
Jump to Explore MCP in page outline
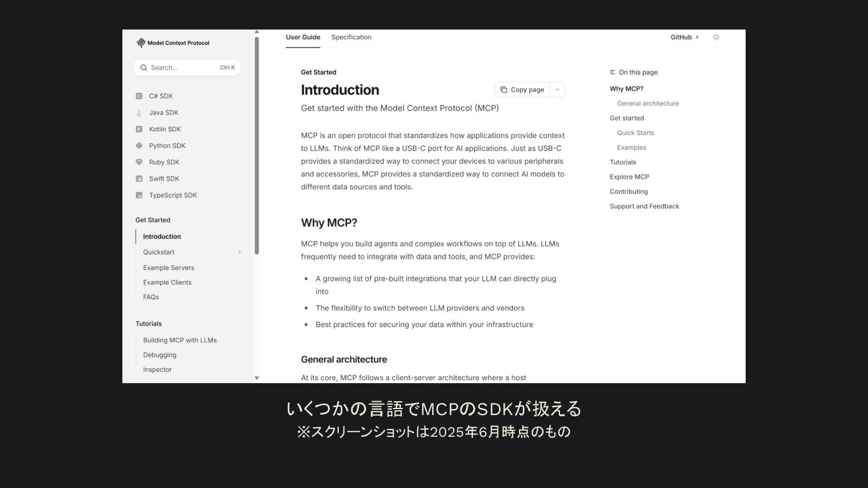click(x=629, y=177)
